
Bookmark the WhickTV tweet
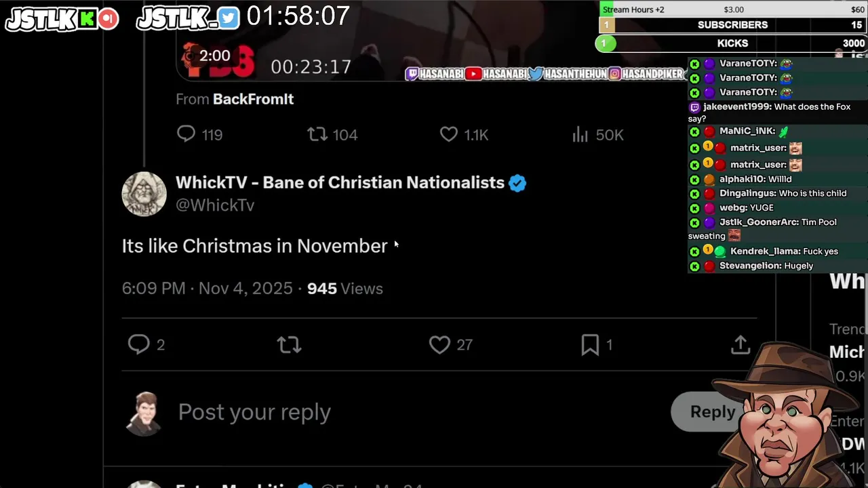point(590,345)
